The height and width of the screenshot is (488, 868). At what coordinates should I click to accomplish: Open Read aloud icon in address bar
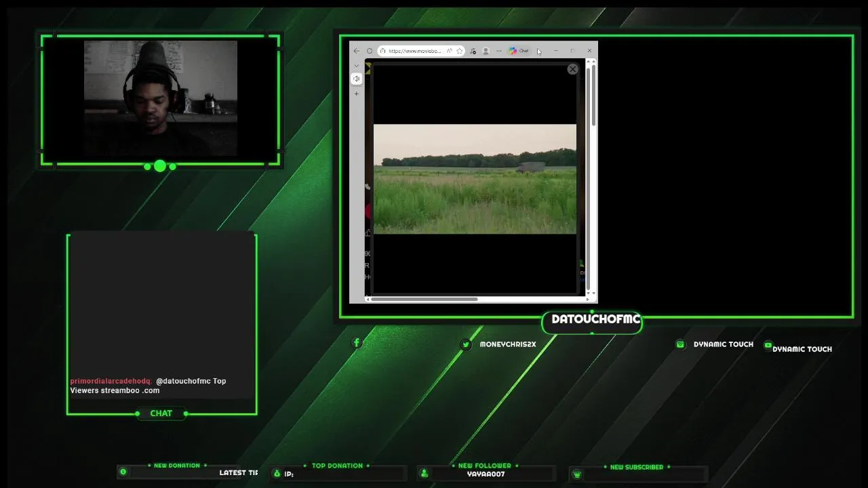(449, 51)
